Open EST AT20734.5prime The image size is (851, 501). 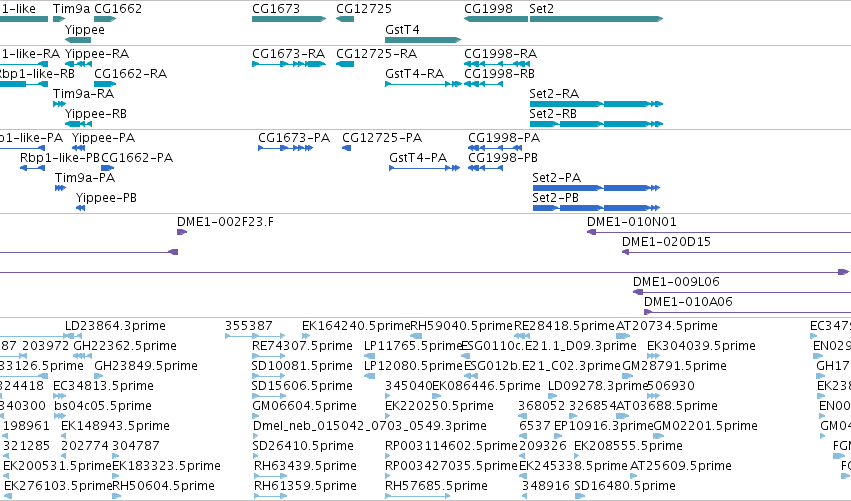(x=623, y=337)
